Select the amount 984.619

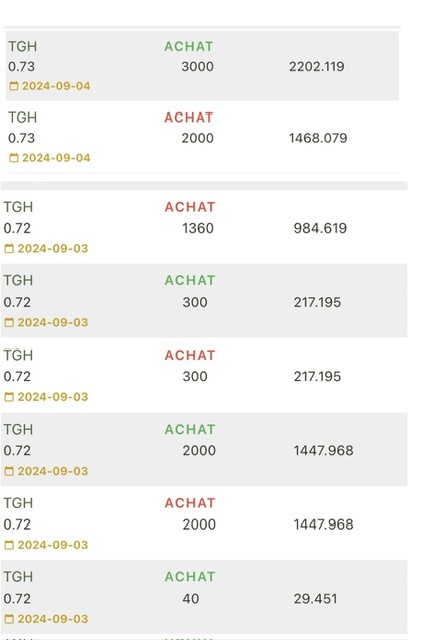point(320,228)
